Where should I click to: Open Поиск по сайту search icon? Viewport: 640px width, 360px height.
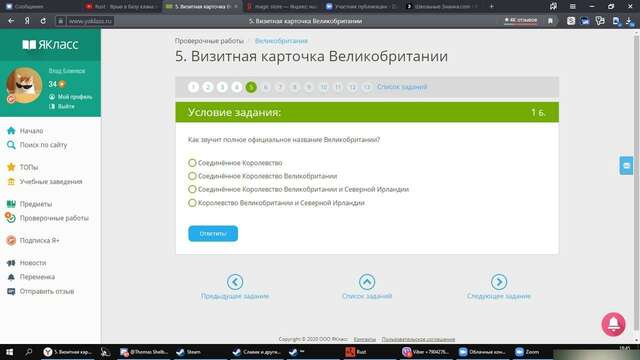pos(11,145)
